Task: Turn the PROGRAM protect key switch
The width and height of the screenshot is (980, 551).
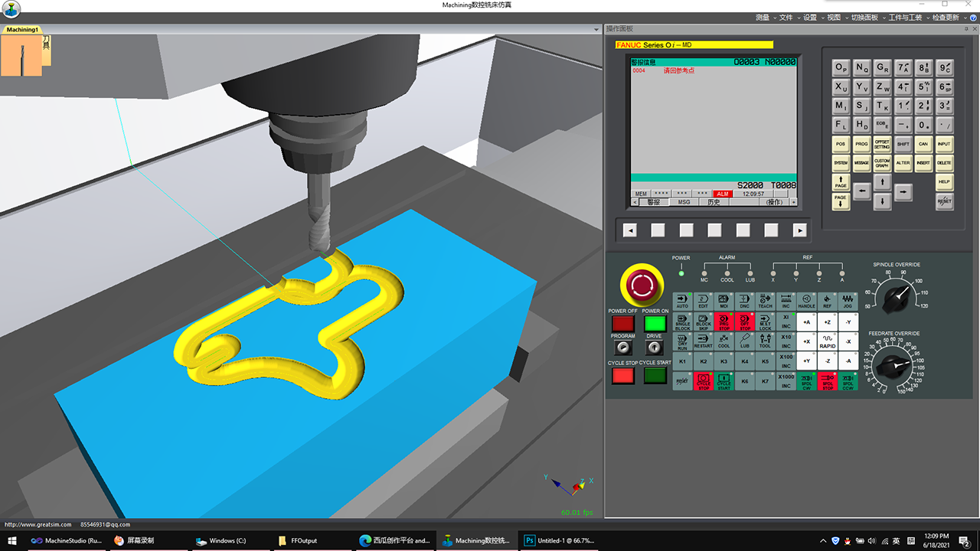Action: pyautogui.click(x=622, y=347)
